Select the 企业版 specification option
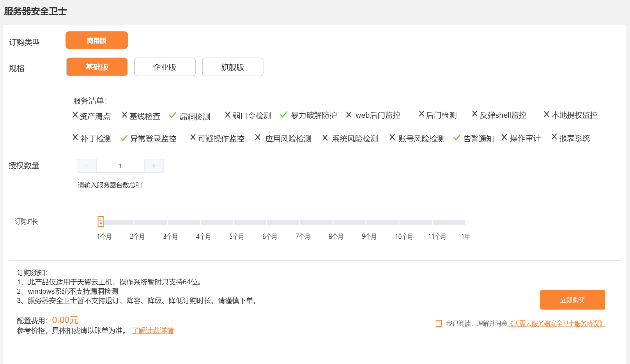The width and height of the screenshot is (630, 364). 165,67
